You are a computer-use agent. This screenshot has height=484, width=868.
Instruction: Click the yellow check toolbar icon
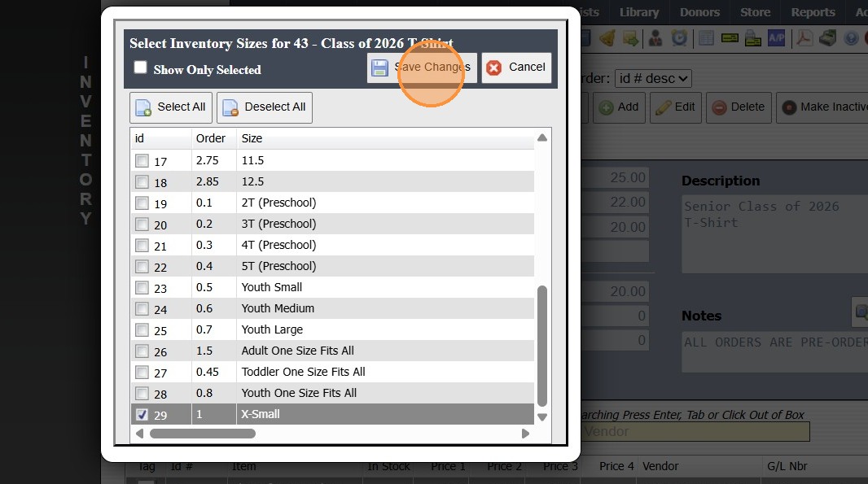click(x=730, y=38)
